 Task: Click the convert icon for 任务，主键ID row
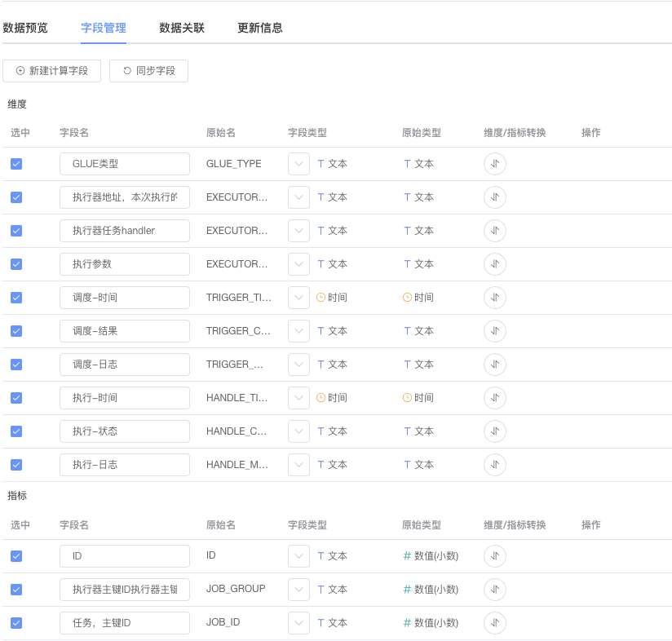click(x=495, y=621)
